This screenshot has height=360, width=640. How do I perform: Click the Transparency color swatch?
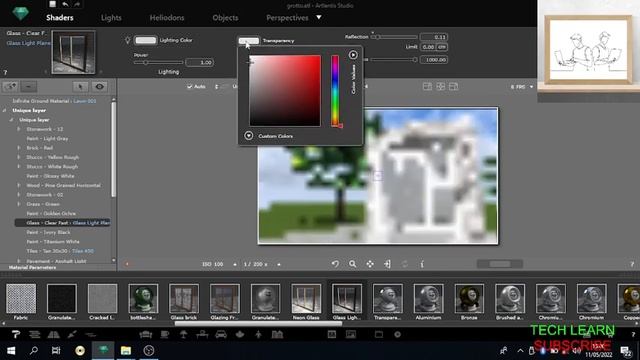[x=249, y=40]
